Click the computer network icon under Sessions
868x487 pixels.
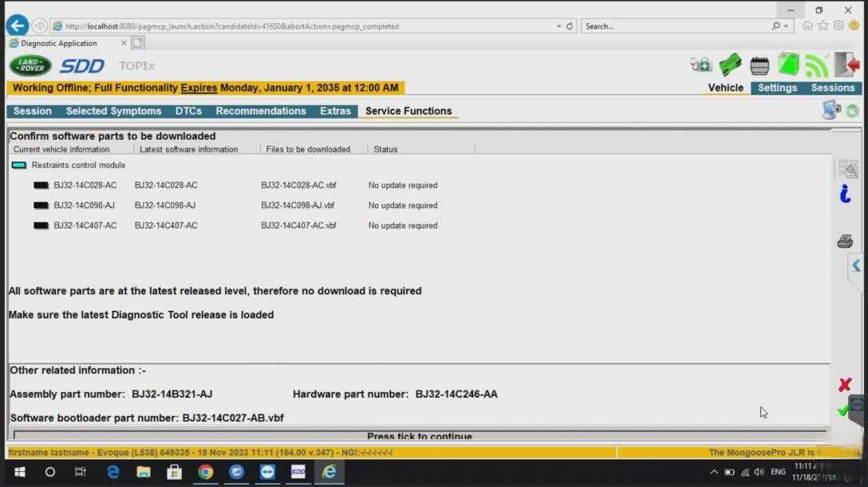(x=831, y=110)
